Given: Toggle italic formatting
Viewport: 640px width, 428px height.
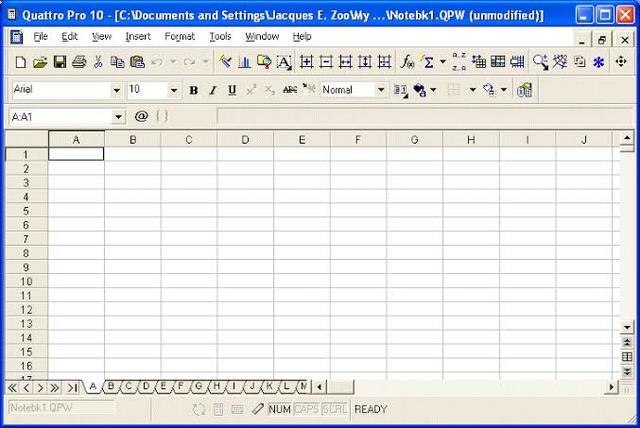Looking at the screenshot, I should click(213, 90).
